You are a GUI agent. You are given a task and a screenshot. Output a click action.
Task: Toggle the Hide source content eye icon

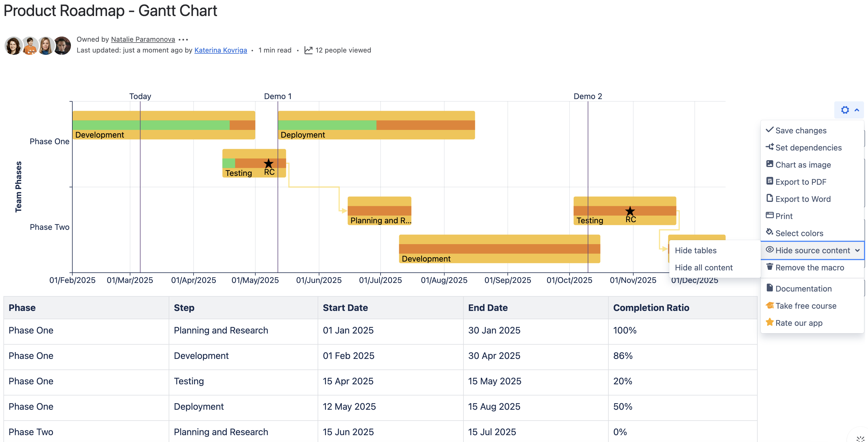tap(769, 250)
